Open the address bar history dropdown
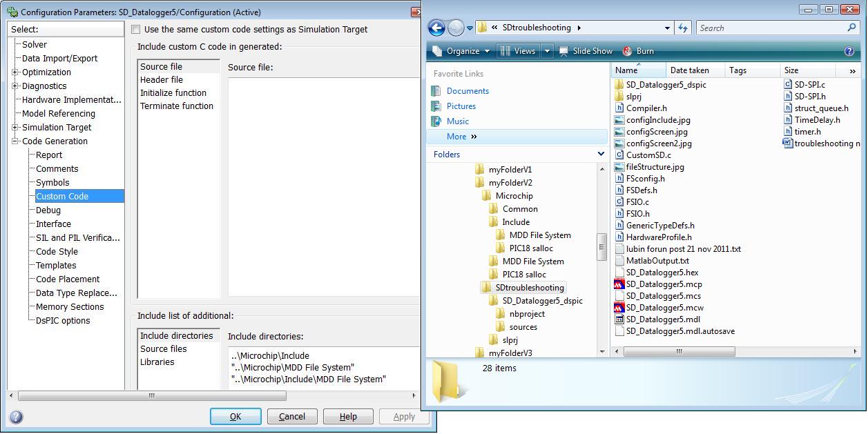Image resolution: width=868 pixels, height=434 pixels. (x=667, y=28)
